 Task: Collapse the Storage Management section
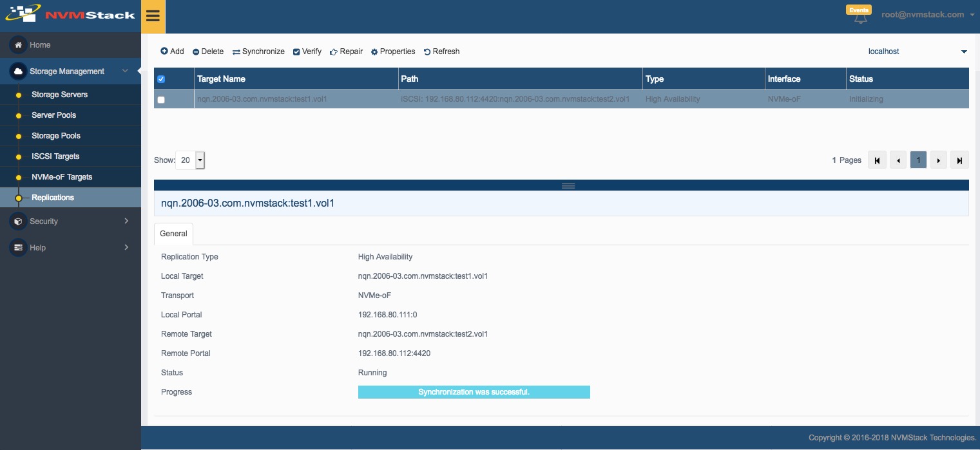click(x=126, y=71)
